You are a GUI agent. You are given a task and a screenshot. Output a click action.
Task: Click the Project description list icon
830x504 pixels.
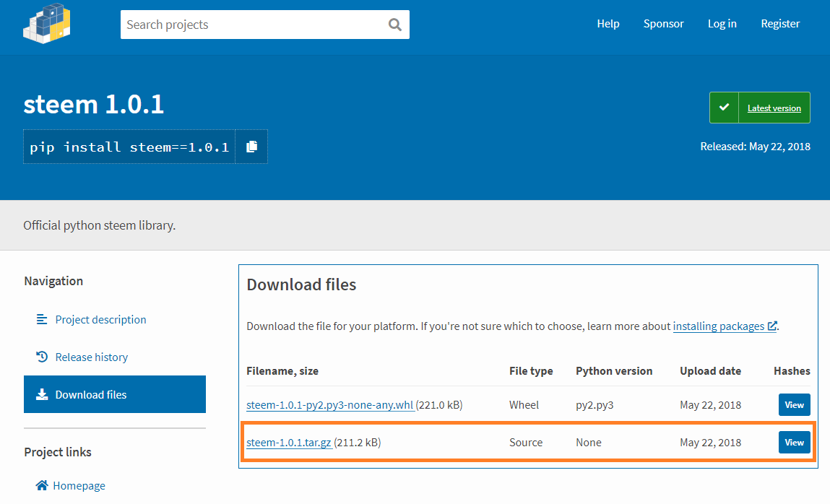tap(42, 319)
